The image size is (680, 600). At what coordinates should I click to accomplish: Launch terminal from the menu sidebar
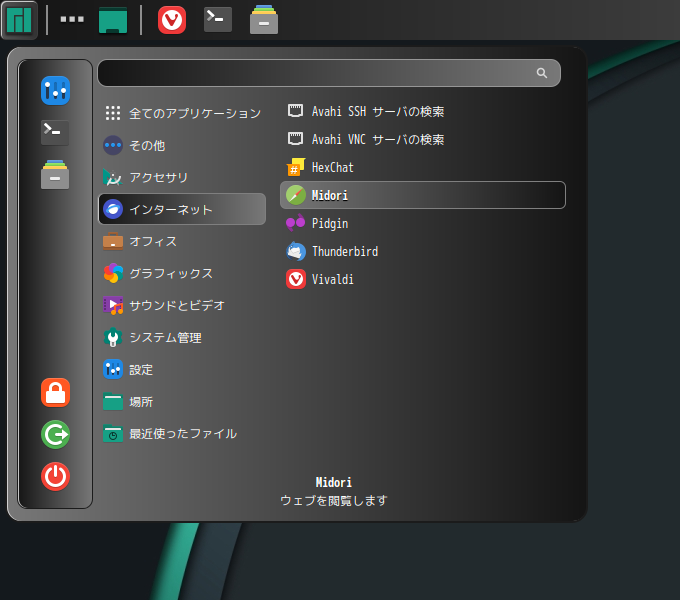click(x=55, y=133)
